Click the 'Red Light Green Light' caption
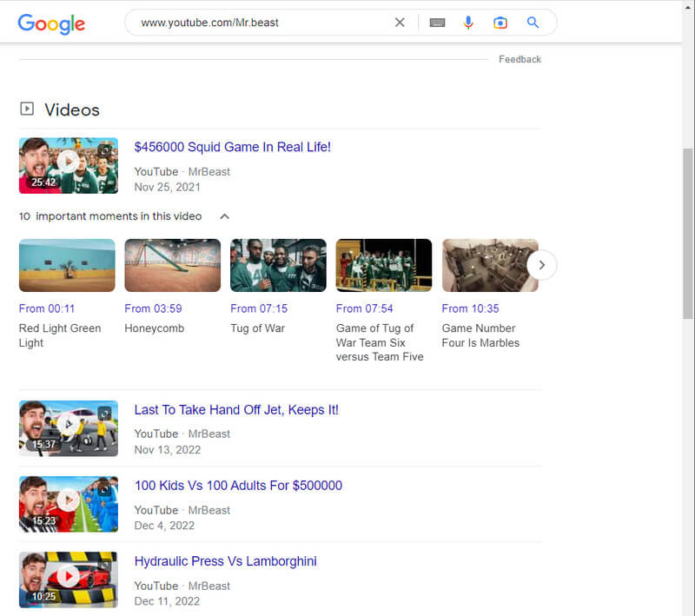The image size is (695, 616). [x=60, y=335]
